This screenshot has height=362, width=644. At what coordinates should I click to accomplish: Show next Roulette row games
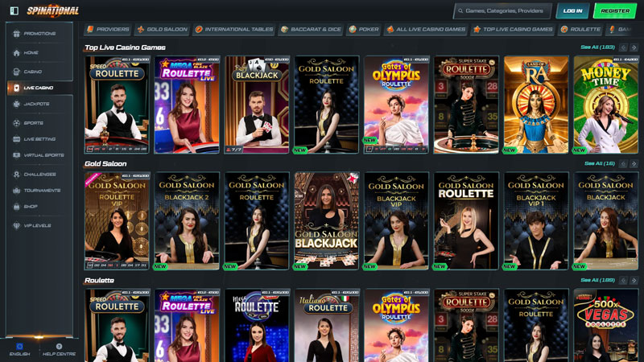(x=634, y=280)
